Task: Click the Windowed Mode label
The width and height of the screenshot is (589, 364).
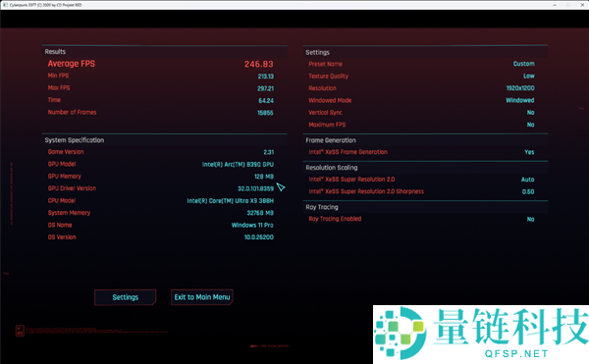Action: pyautogui.click(x=330, y=101)
